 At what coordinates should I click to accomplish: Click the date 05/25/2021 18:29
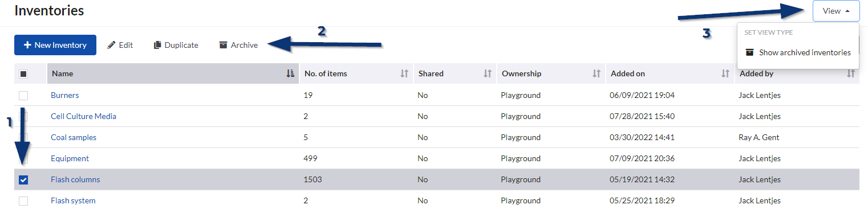[643, 200]
